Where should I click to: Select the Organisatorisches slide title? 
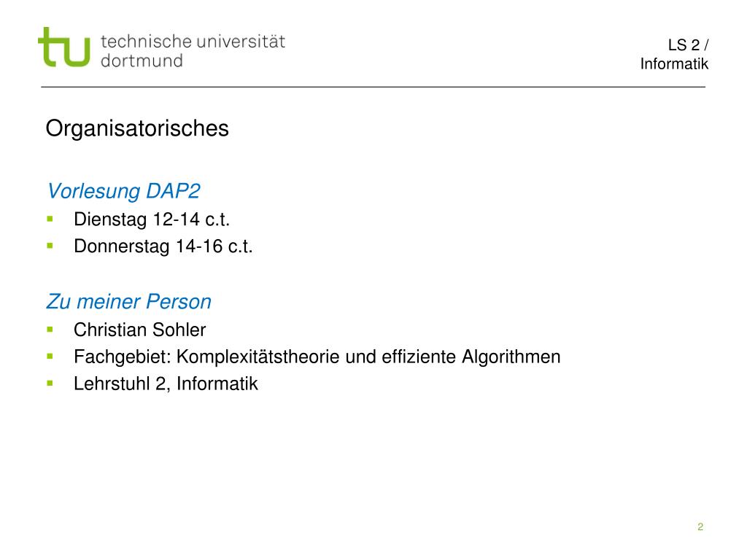tap(137, 128)
